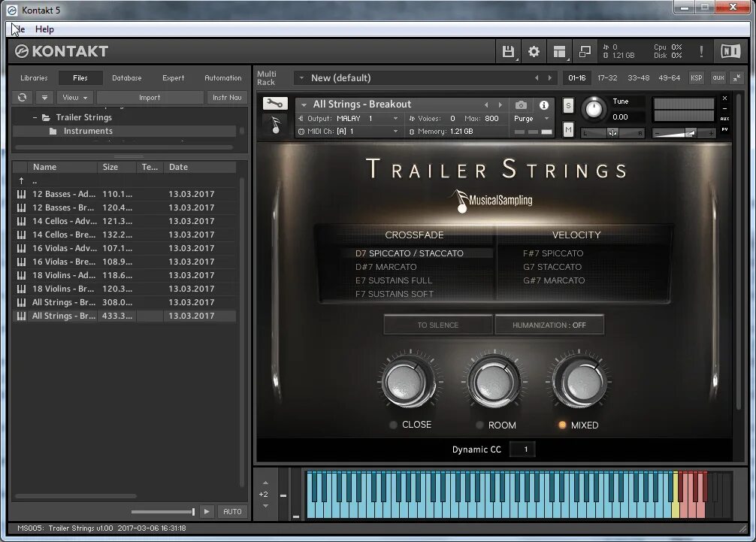Open instrument edit mode with wrench icon
Image resolution: width=756 pixels, height=542 pixels.
(275, 103)
